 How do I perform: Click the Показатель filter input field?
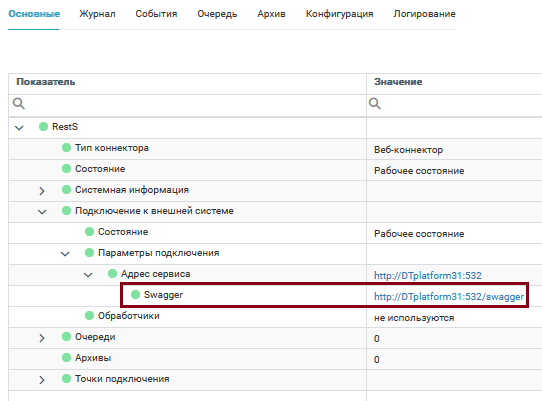[187, 105]
